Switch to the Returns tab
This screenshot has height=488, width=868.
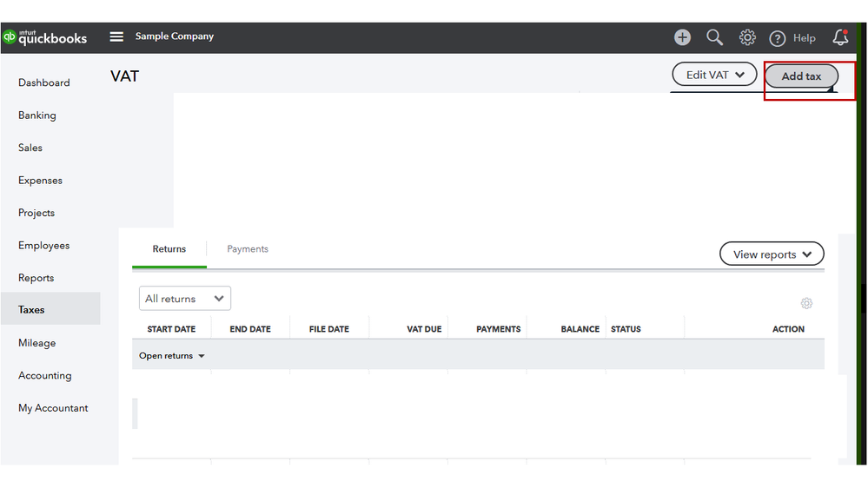[169, 249]
